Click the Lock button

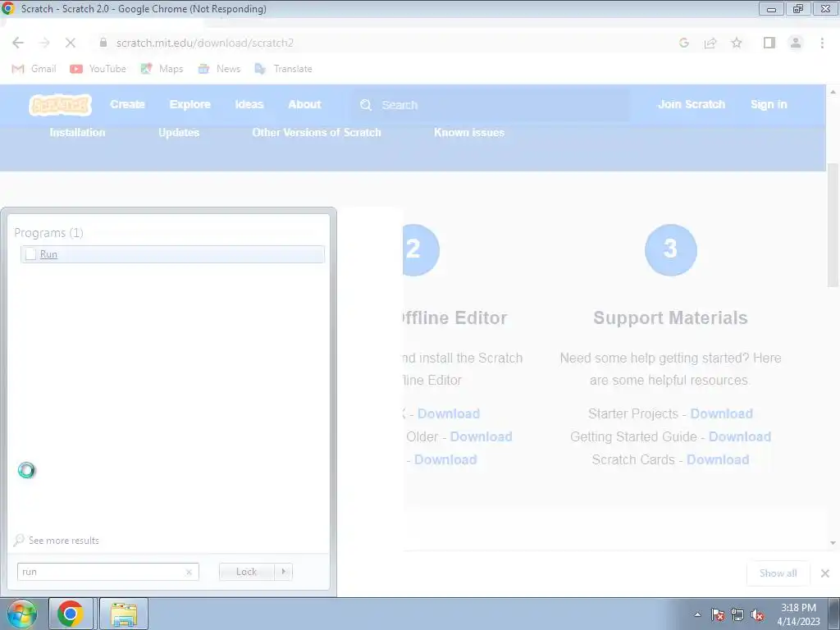click(246, 572)
